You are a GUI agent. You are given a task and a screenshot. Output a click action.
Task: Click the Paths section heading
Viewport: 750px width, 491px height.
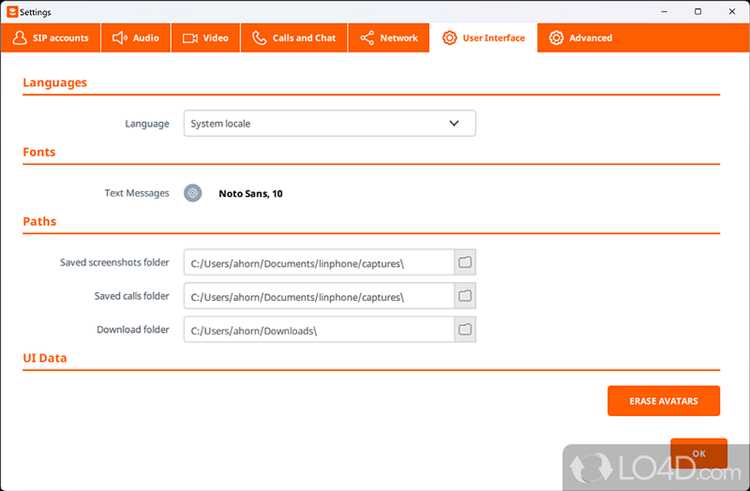40,221
